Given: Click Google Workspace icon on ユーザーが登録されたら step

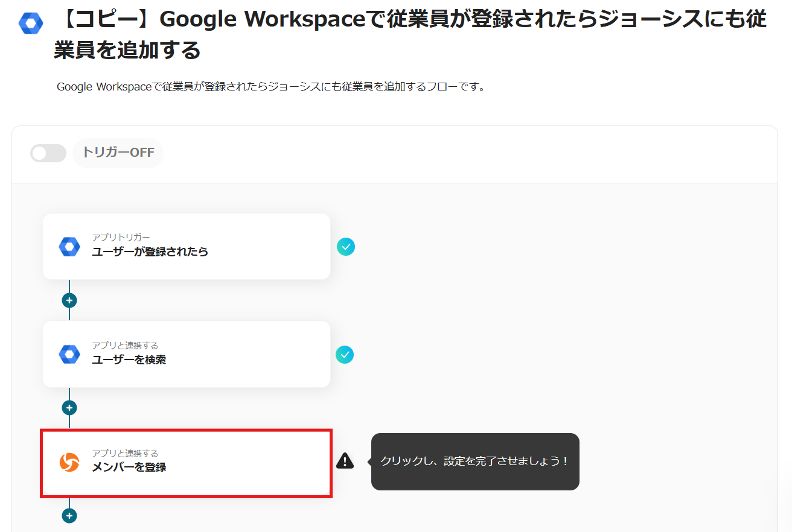Looking at the screenshot, I should coord(69,247).
